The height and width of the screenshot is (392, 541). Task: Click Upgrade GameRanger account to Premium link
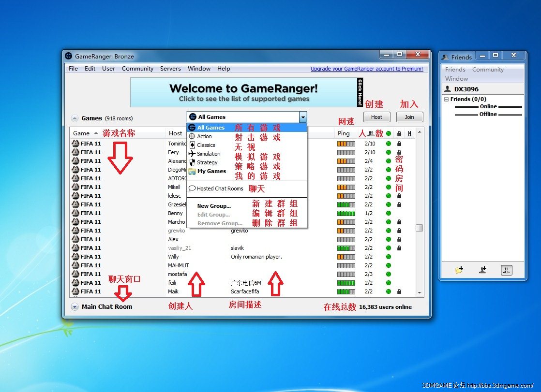(x=366, y=69)
